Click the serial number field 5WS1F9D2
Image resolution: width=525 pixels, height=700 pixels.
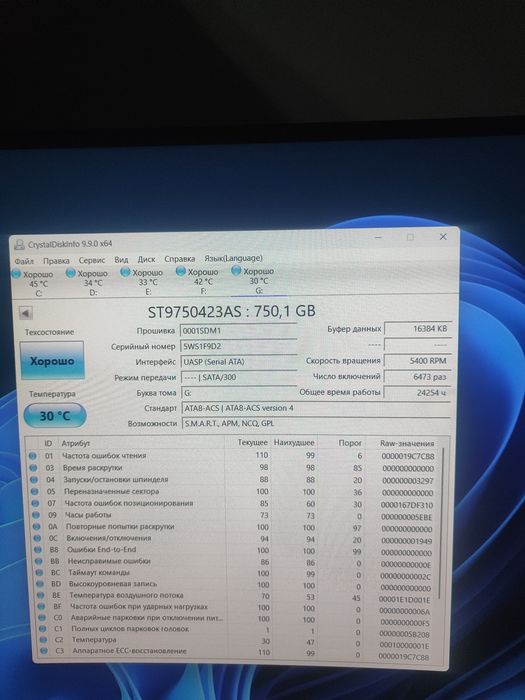point(238,346)
